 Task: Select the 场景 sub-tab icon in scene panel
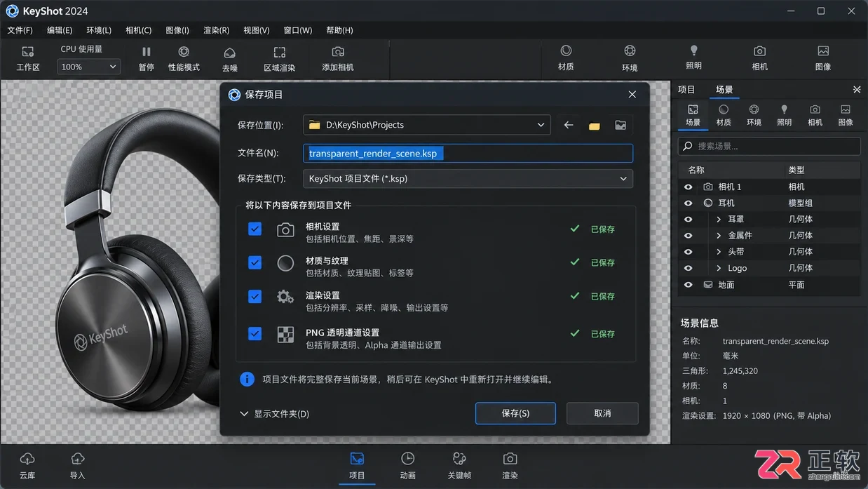(x=693, y=109)
